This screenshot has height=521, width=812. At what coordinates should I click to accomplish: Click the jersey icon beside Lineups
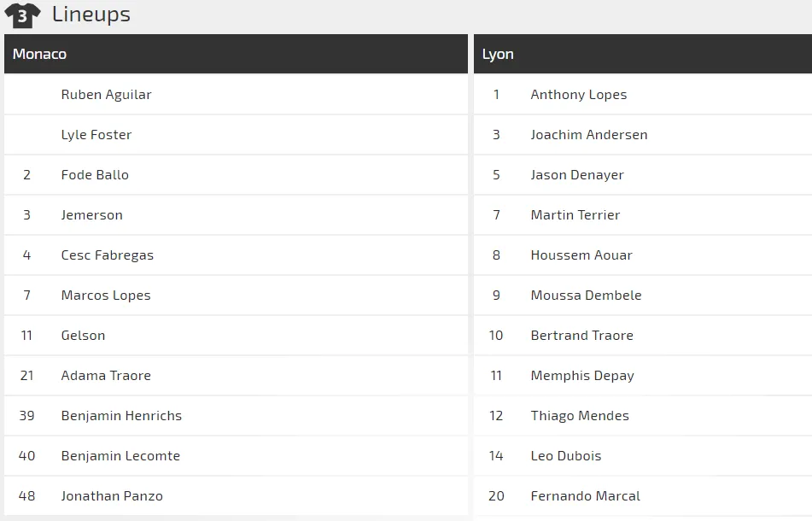22,15
